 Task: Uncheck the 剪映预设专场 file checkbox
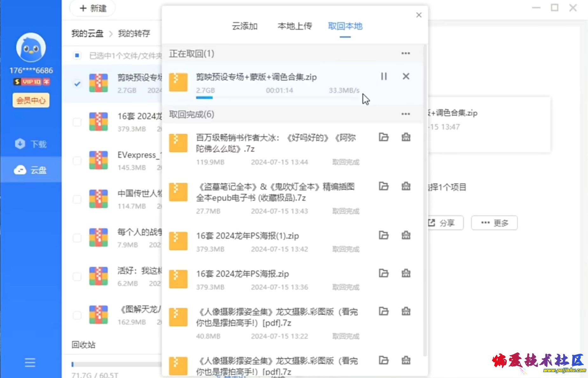click(x=77, y=84)
